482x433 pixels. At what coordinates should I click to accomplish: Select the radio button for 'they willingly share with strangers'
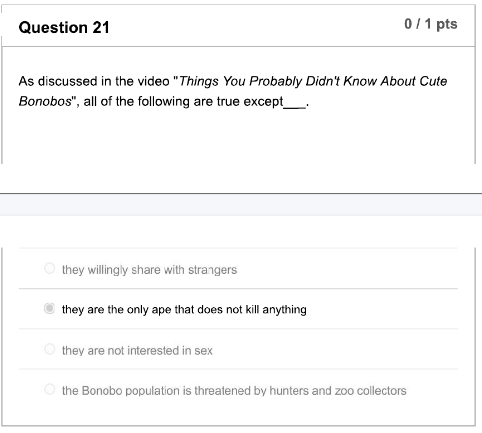tap(49, 268)
